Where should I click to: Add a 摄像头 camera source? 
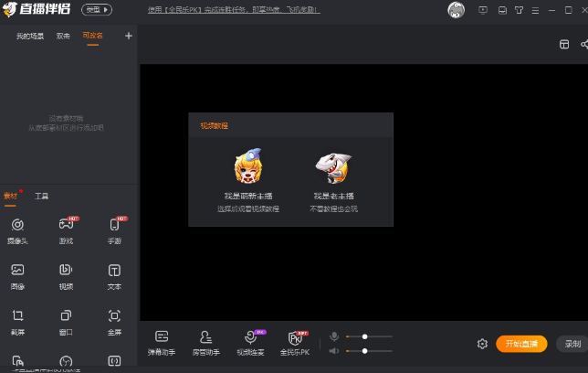click(x=17, y=230)
